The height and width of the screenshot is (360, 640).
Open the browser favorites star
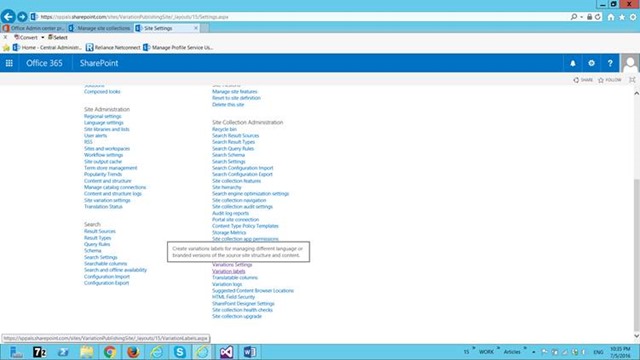tap(622, 17)
